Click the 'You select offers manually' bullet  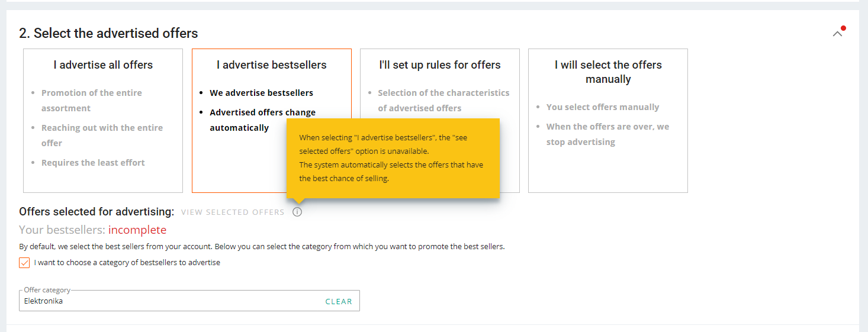click(603, 107)
